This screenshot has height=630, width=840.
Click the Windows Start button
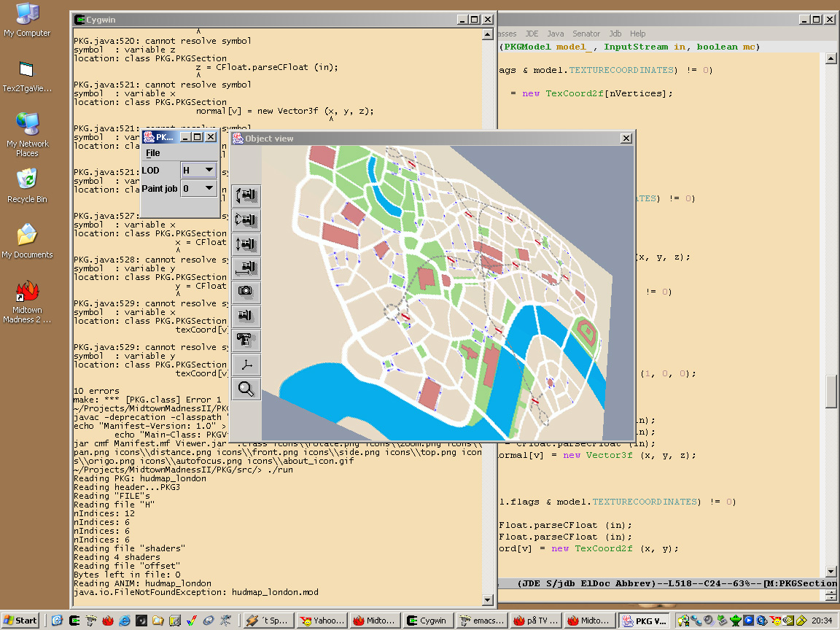20,621
